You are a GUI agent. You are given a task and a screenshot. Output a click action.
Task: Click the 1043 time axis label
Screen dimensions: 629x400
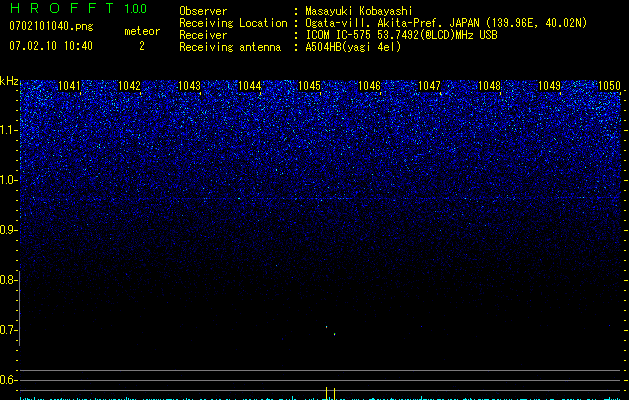click(x=189, y=85)
